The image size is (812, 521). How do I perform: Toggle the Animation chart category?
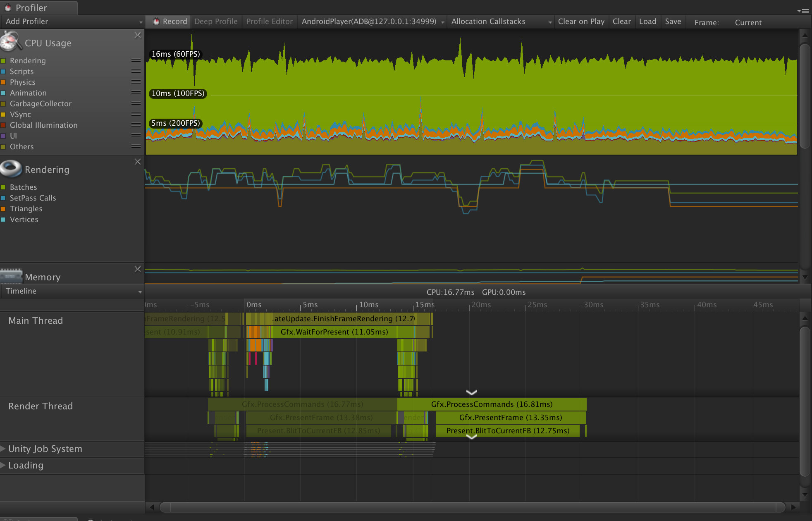point(3,93)
